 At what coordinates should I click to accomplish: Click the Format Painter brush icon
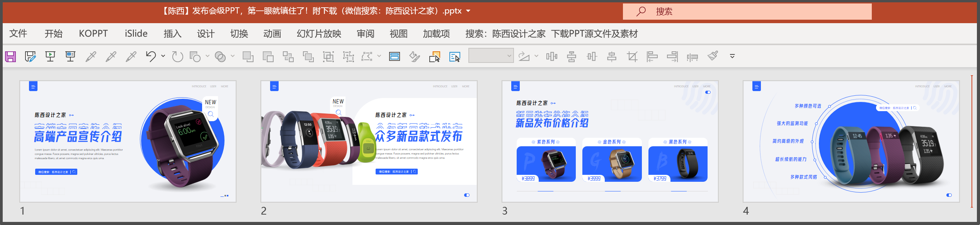pyautogui.click(x=713, y=56)
